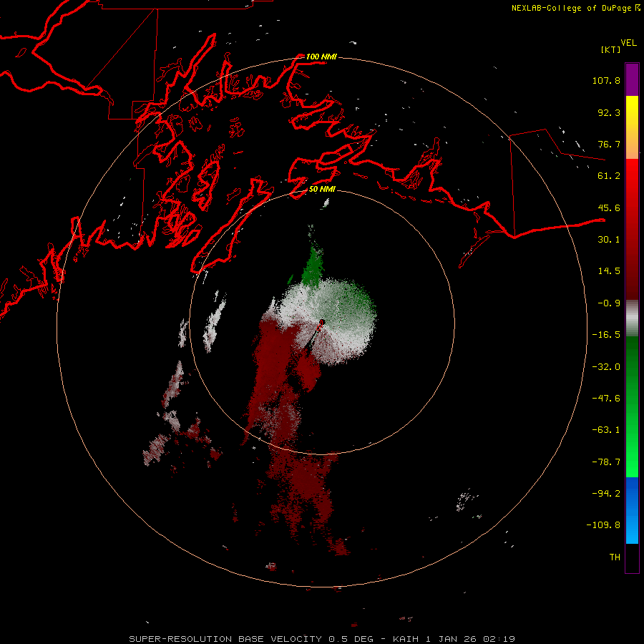Click the radar site marker at center

point(321,323)
